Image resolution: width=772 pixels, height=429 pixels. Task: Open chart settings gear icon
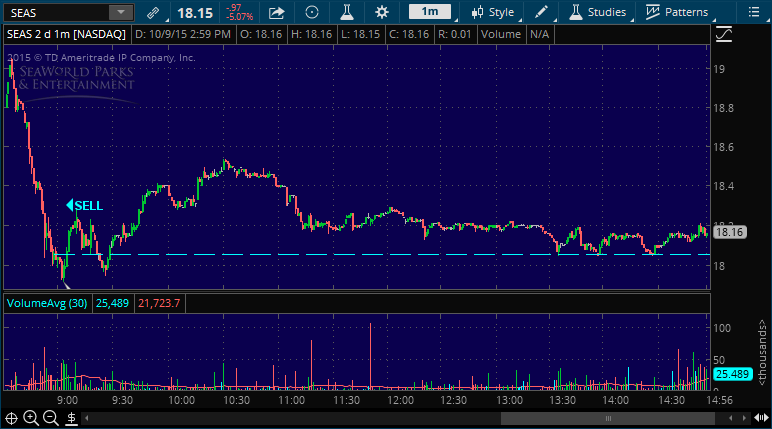point(381,13)
